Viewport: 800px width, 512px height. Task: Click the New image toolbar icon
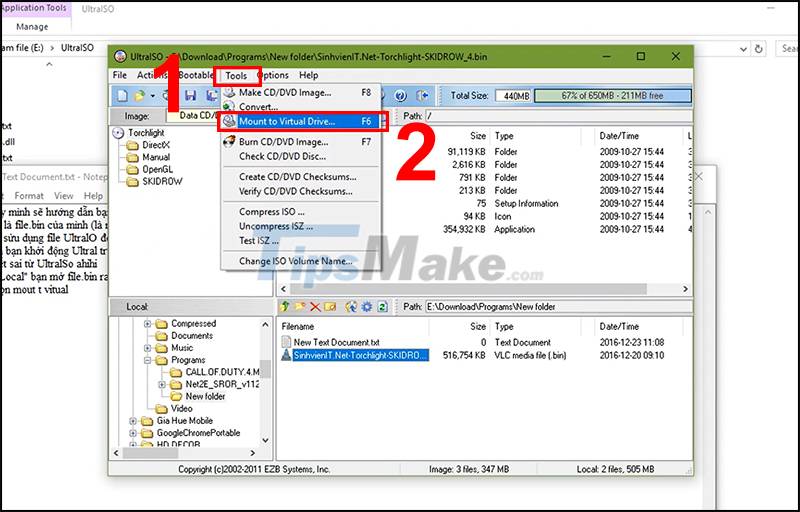click(122, 95)
